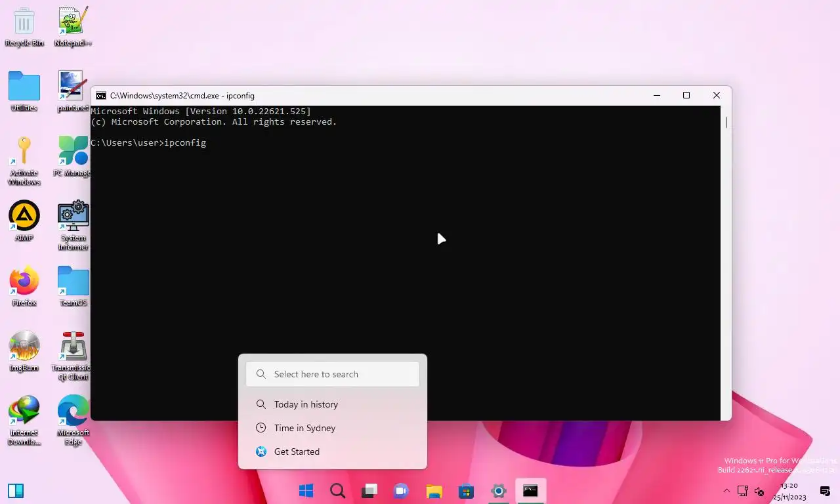Minimize the cmd.exe window
This screenshot has height=504, width=840.
coord(656,96)
